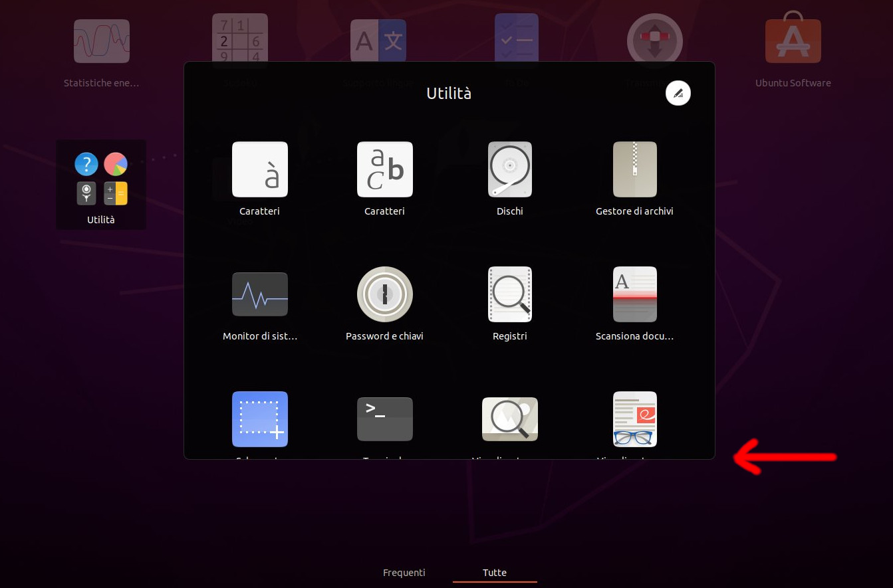Open Caratteri app with the abc icon
Image resolution: width=893 pixels, height=588 pixels.
point(385,169)
